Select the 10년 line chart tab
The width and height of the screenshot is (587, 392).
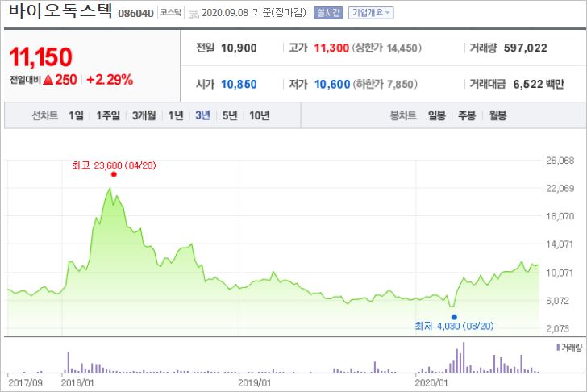(x=259, y=115)
